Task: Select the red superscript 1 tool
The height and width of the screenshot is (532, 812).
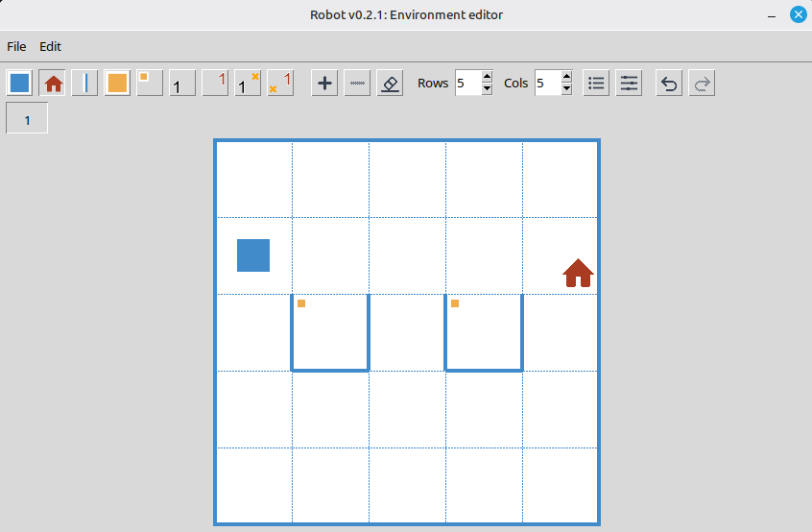Action: pos(215,83)
